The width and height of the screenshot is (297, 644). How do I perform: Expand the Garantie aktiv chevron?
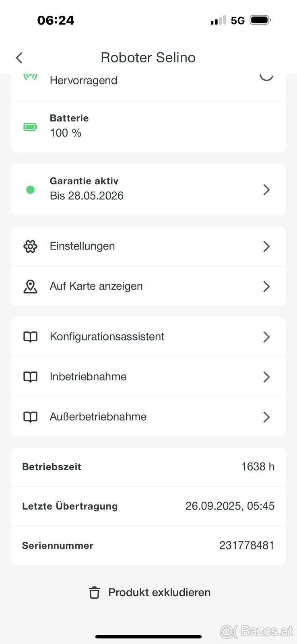[x=266, y=190]
